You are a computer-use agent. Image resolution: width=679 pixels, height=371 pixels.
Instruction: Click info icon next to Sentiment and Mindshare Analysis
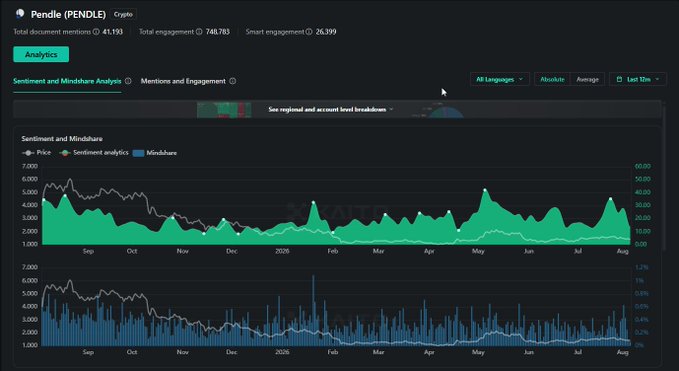(128, 81)
